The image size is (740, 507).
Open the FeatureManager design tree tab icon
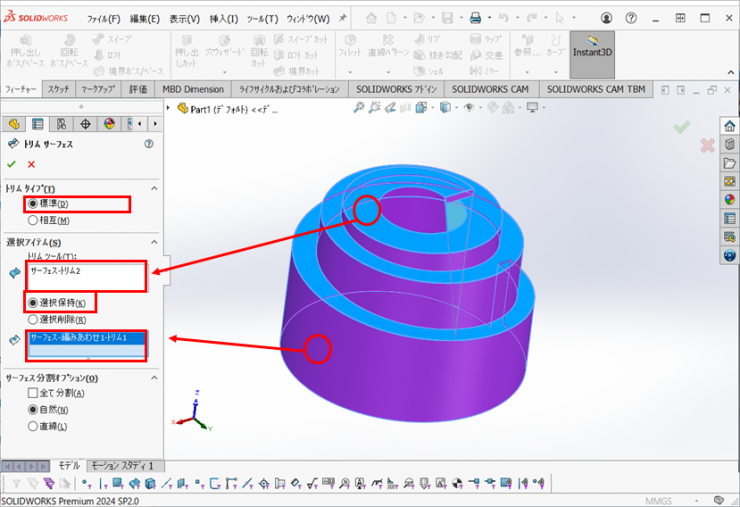click(x=14, y=124)
